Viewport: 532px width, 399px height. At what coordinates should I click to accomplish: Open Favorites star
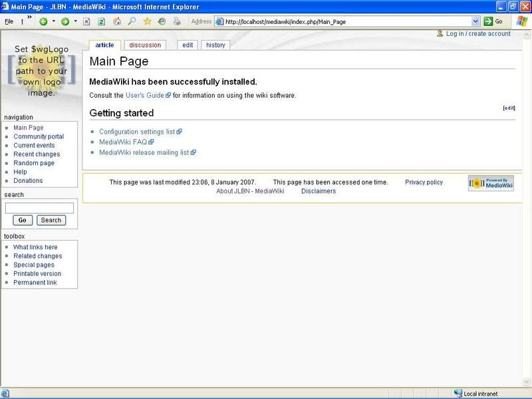point(147,21)
